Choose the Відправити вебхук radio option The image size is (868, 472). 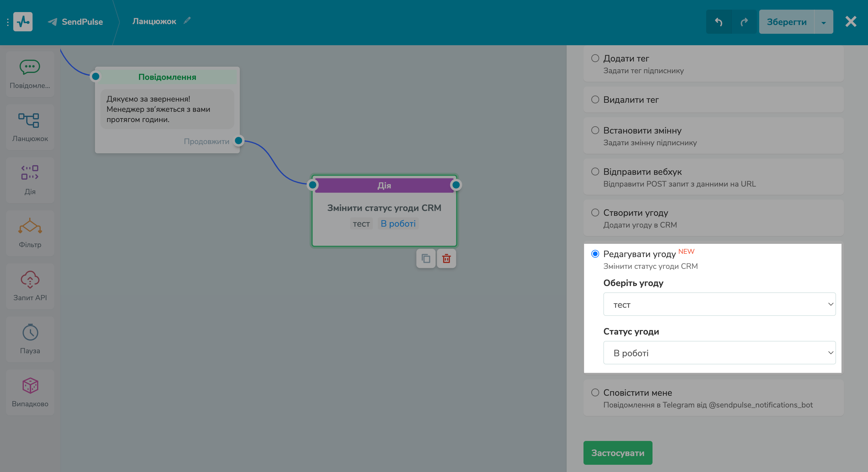pos(595,171)
